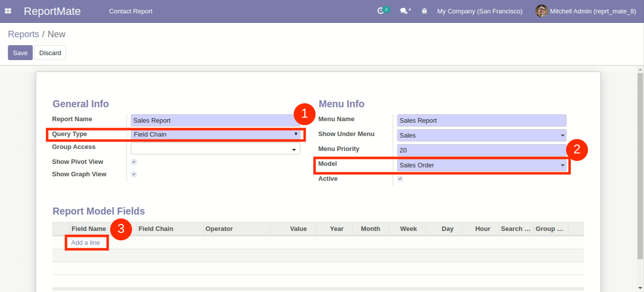Screen dimensions: 644x292
Task: Open the Contact Report menu
Action: click(130, 11)
